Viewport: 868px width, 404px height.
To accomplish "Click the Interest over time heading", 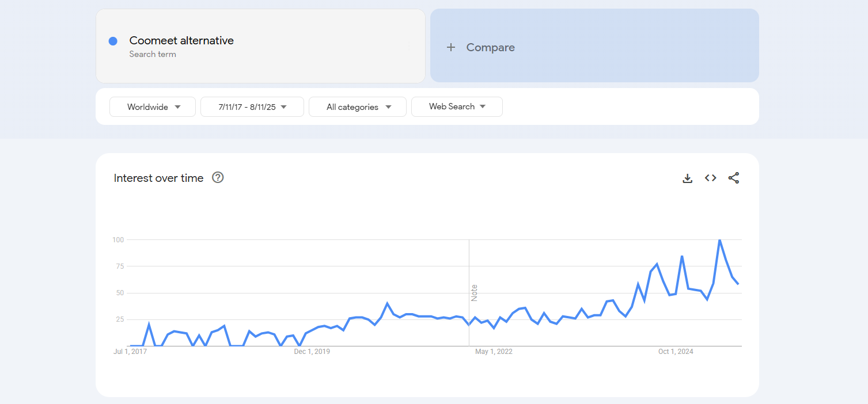I will [158, 178].
